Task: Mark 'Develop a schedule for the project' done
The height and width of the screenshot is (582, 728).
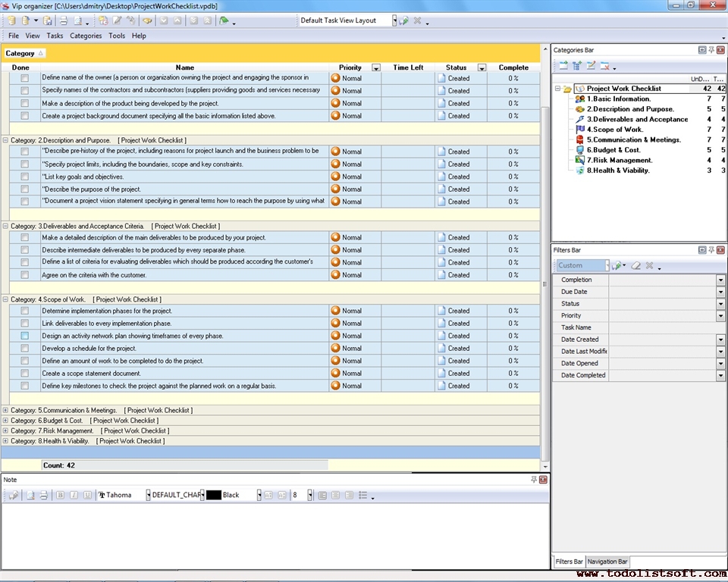Action: pyautogui.click(x=24, y=349)
